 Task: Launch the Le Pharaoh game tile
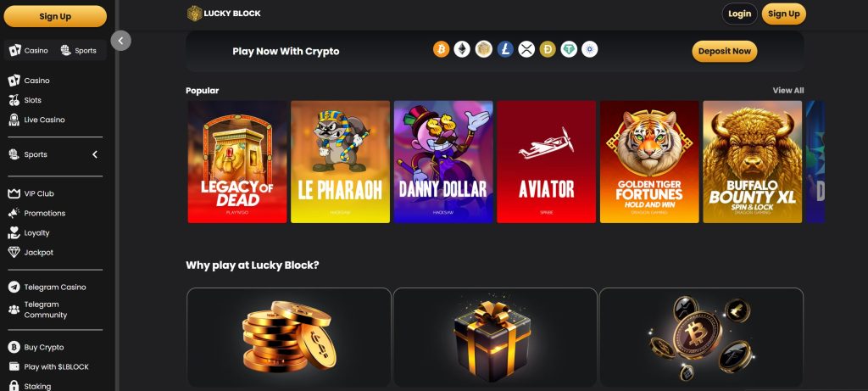341,162
